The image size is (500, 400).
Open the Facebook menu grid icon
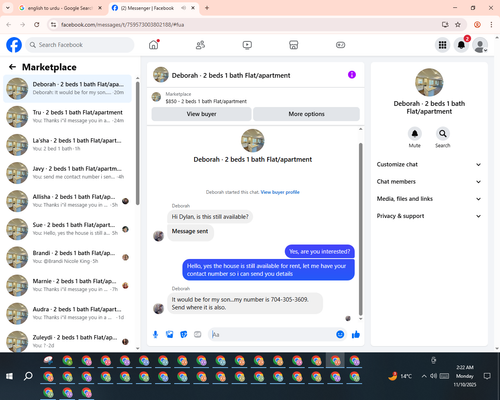(x=442, y=45)
